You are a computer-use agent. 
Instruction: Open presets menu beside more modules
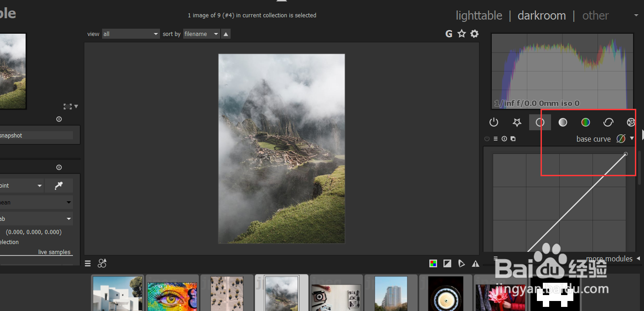495,259
